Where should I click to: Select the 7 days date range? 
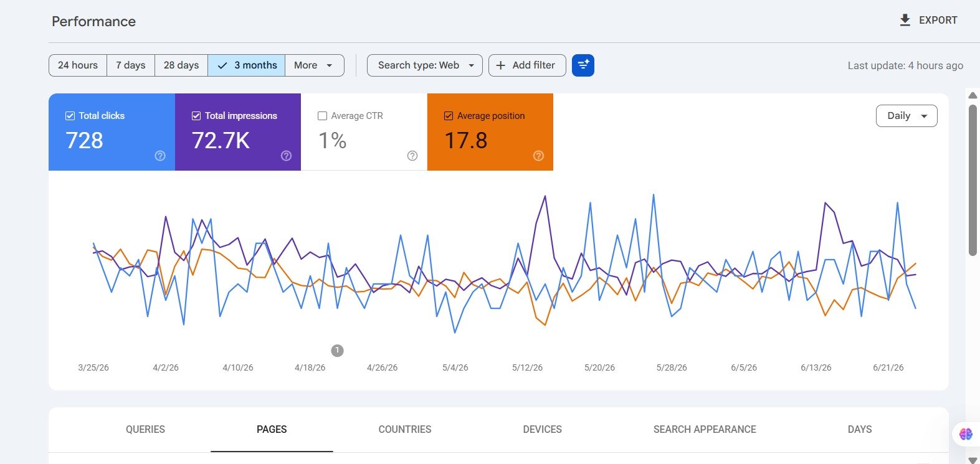(x=131, y=65)
